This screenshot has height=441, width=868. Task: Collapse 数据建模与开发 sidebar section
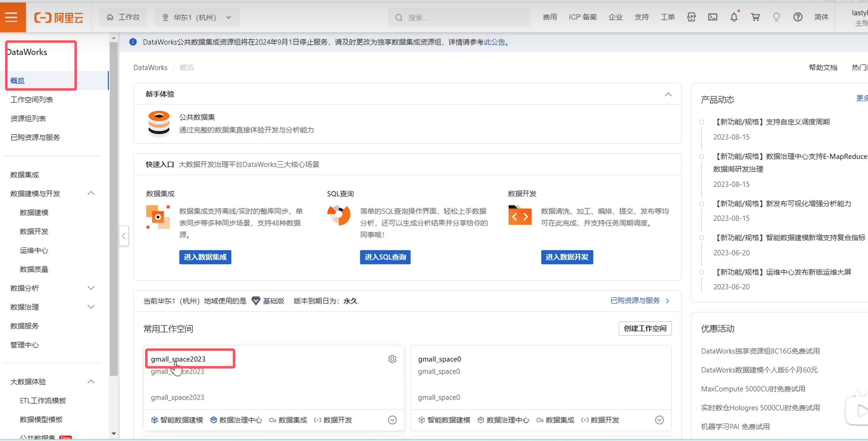(91, 193)
